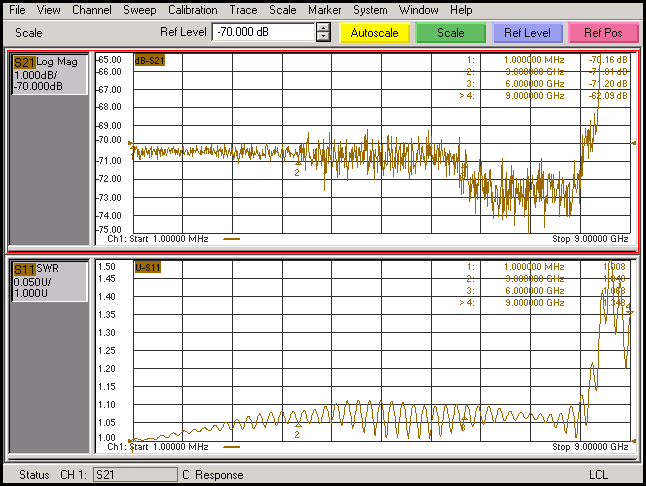Select the S11 SWR trace status box
This screenshot has height=486, width=646.
click(x=49, y=281)
